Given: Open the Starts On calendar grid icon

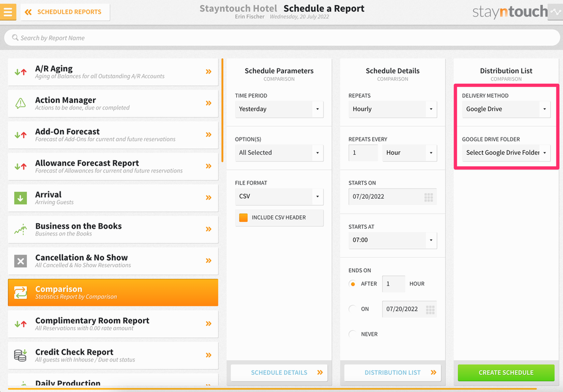Looking at the screenshot, I should (x=429, y=197).
